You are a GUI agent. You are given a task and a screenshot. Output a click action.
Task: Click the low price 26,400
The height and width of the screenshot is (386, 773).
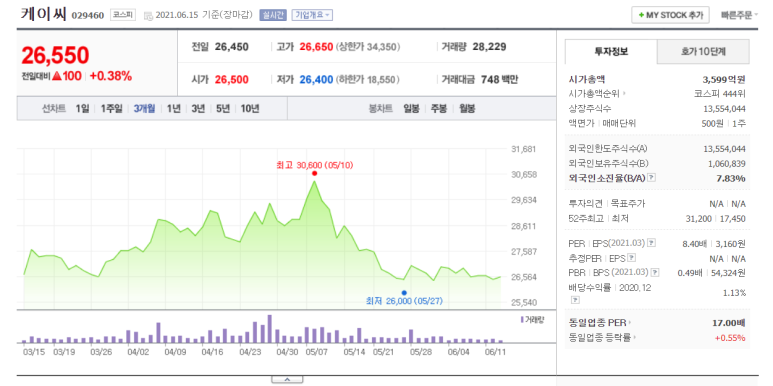click(316, 79)
